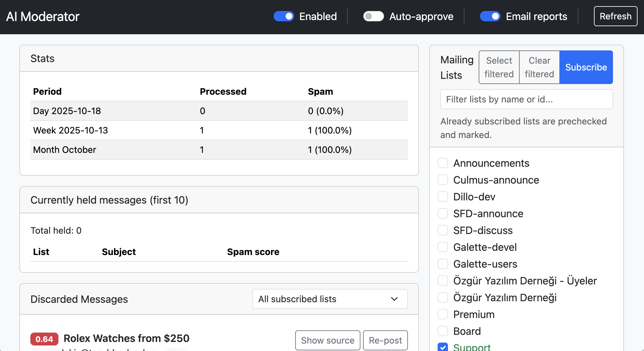The width and height of the screenshot is (644, 351).
Task: Show source of Rolex Watches message
Action: pyautogui.click(x=327, y=340)
